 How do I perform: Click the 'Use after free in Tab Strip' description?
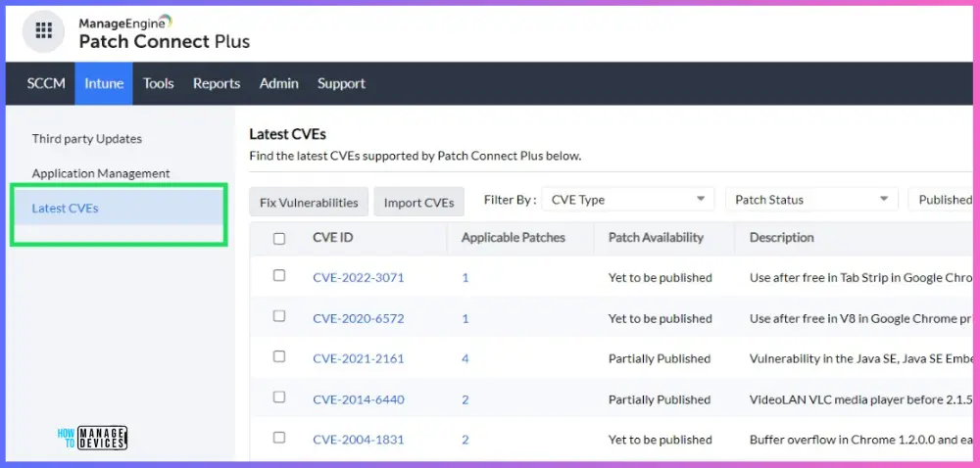pyautogui.click(x=861, y=278)
